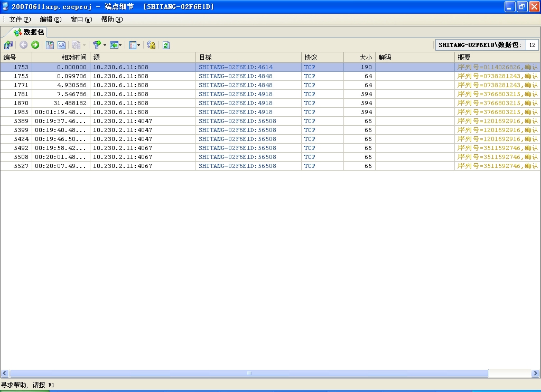Click the add filter funnel icon
Image resolution: width=541 pixels, height=392 pixels.
pyautogui.click(x=97, y=45)
